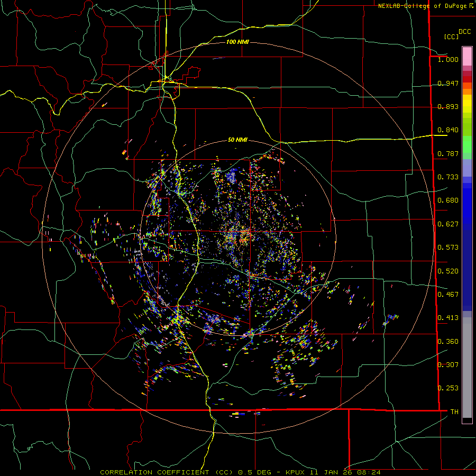Viewport: 476px width, 476px height.
Task: Click the pink swatch at top of color bar
Action: [467, 56]
